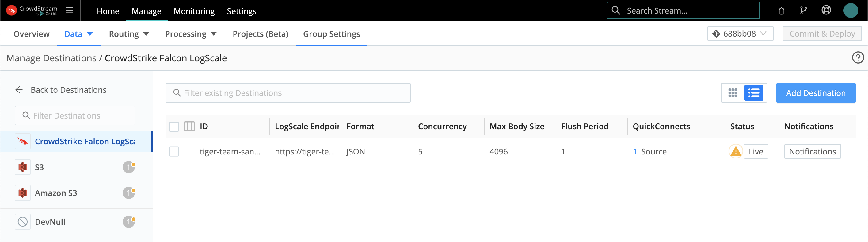The width and height of the screenshot is (868, 242).
Task: Click the Amazon S3 count badge
Action: (x=129, y=193)
